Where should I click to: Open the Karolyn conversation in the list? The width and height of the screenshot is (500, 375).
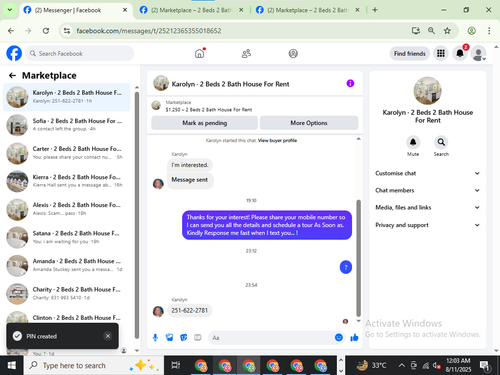(x=67, y=97)
